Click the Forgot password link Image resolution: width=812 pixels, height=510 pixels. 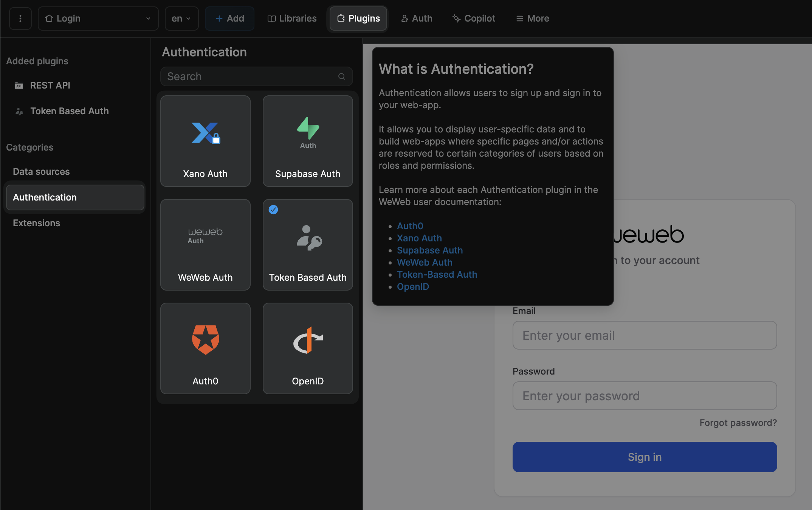coord(738,423)
